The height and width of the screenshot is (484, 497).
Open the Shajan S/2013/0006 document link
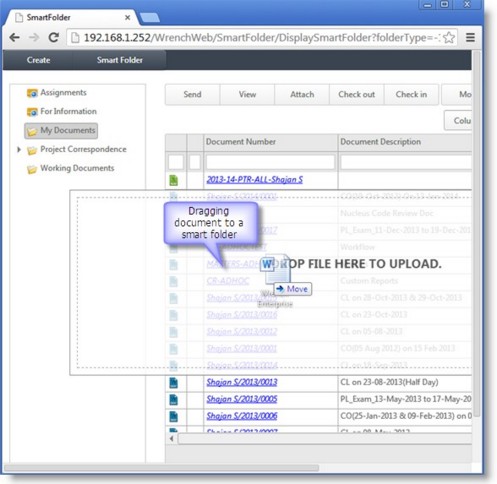coord(242,416)
